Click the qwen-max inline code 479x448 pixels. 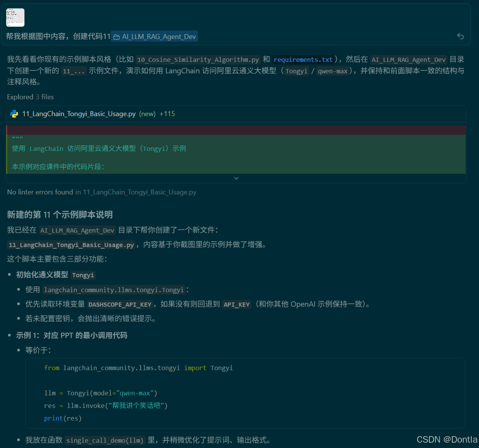point(333,71)
